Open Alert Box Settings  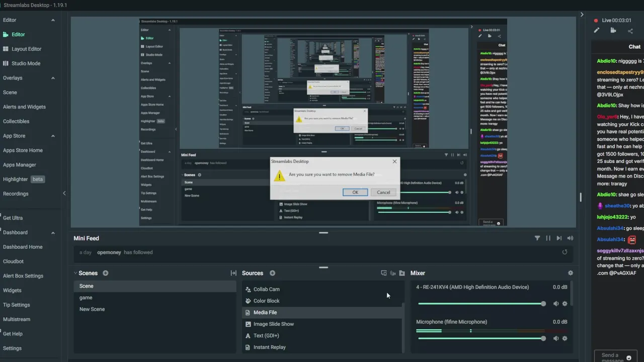click(23, 276)
